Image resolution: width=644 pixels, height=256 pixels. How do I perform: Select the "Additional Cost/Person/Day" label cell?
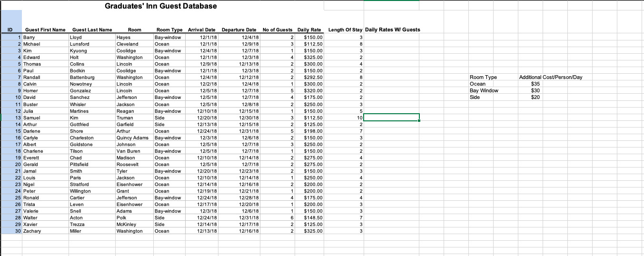(551, 78)
